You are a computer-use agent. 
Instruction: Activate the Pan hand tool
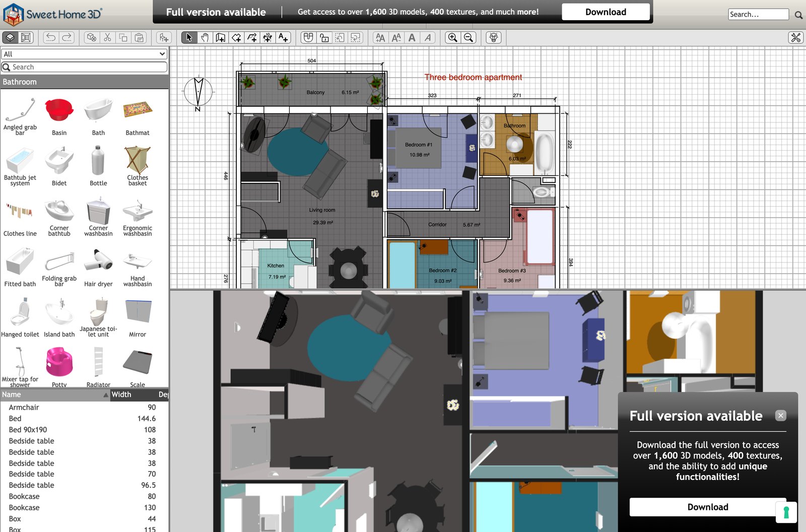click(x=205, y=37)
